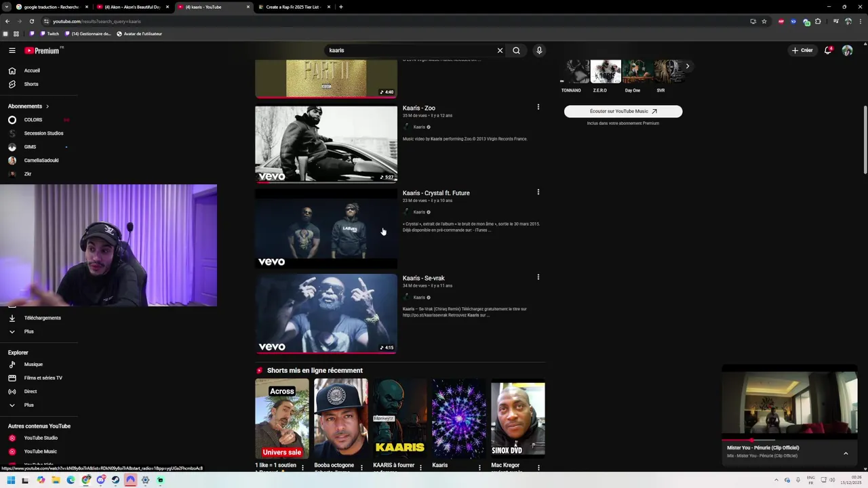Expand the Mister You miniplayer chevron
Image resolution: width=868 pixels, height=488 pixels.
coord(846,453)
